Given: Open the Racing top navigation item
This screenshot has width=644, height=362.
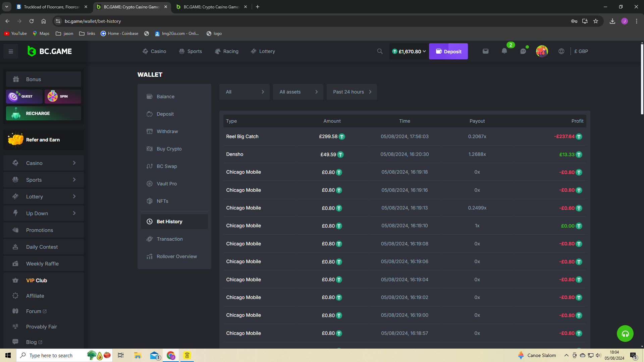Looking at the screenshot, I should 226,51.
